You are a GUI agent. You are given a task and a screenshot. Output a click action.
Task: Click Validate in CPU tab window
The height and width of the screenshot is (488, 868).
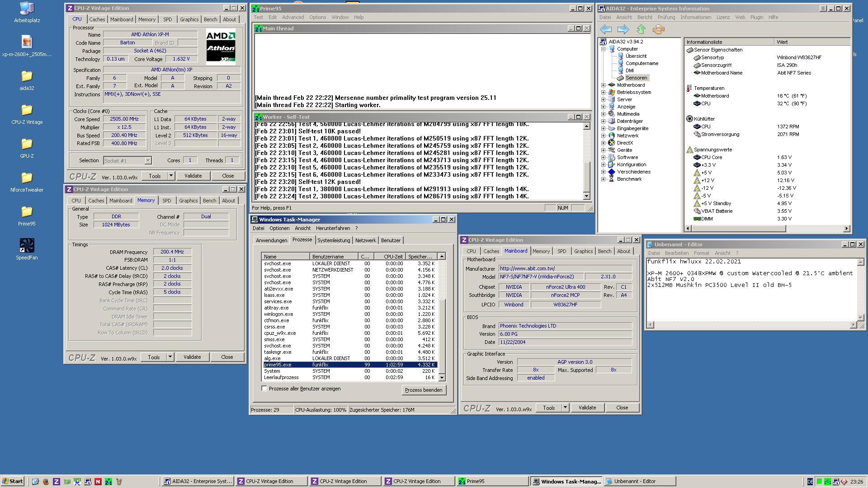click(x=193, y=176)
